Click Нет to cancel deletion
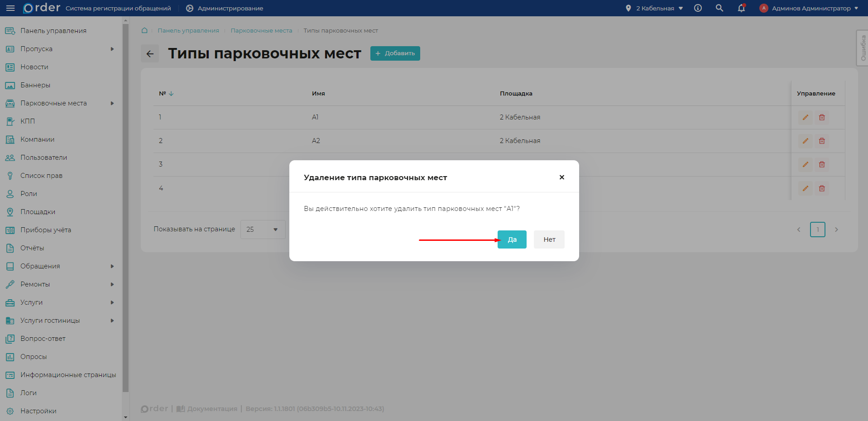Viewport: 868px width, 421px height. (x=549, y=239)
